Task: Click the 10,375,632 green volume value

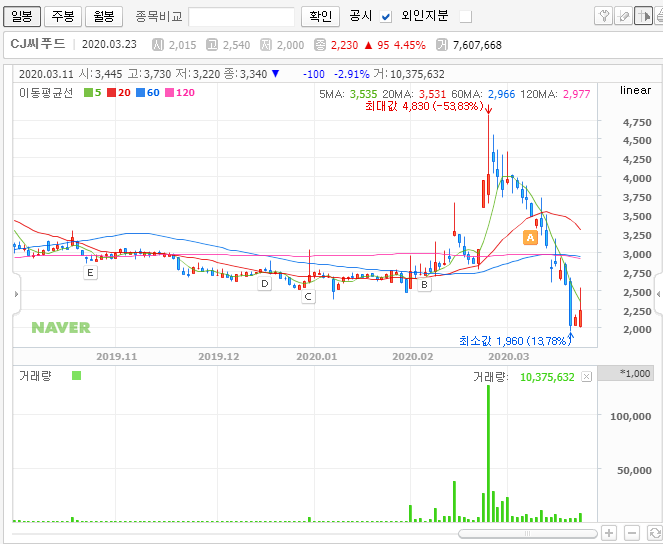Action: point(547,377)
